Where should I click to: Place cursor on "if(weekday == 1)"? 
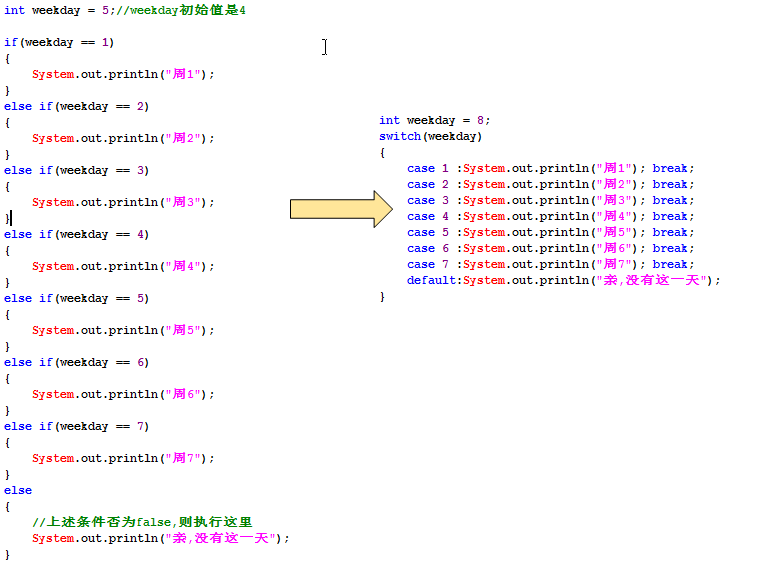coord(59,42)
